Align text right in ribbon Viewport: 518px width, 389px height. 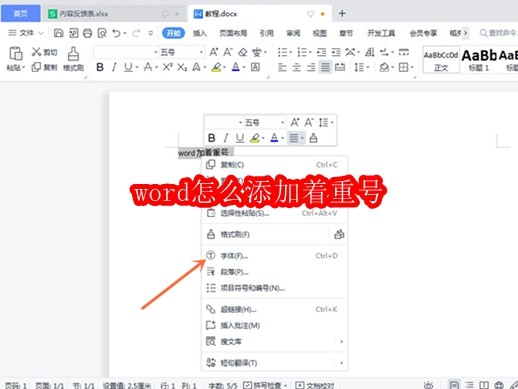point(311,67)
